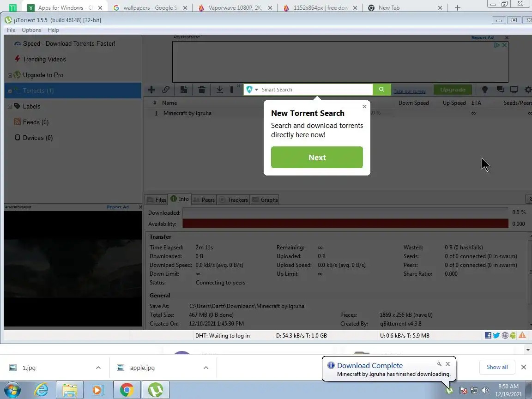Open the Help menu

[x=53, y=30]
